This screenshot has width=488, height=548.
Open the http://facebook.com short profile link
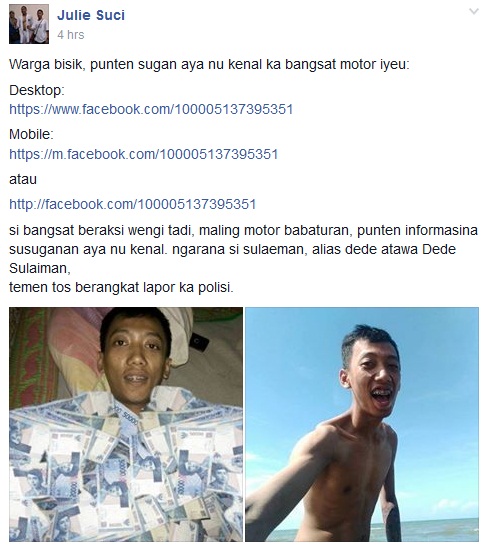[x=133, y=204]
